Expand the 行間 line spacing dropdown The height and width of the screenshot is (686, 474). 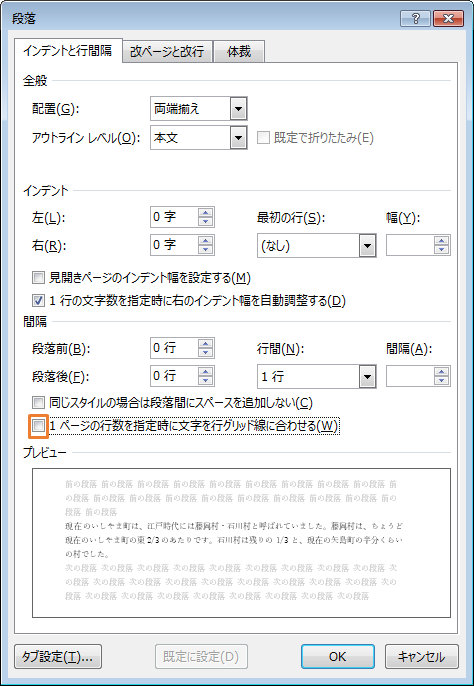pos(367,376)
